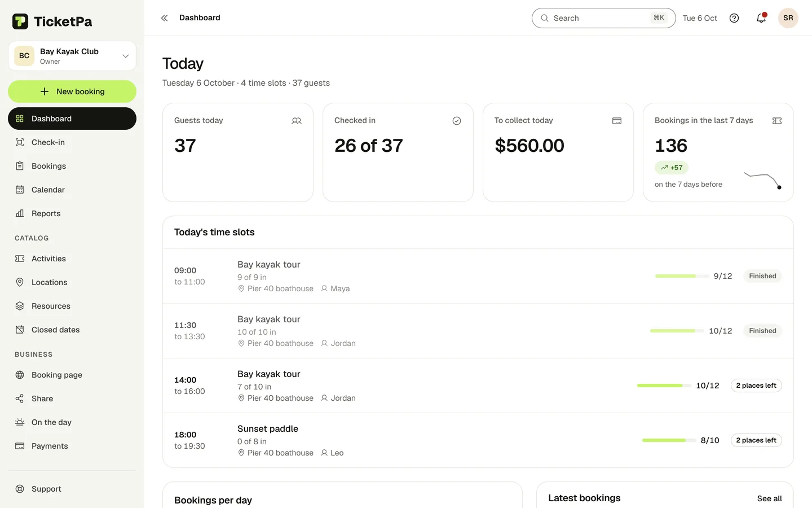Click the Reports bar chart icon
812x508 pixels.
pyautogui.click(x=20, y=213)
